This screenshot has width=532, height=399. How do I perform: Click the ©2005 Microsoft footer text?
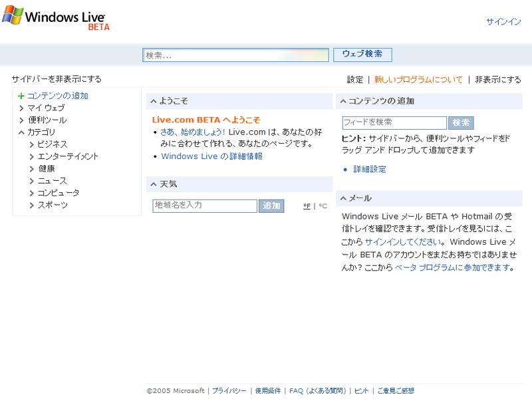point(176,391)
